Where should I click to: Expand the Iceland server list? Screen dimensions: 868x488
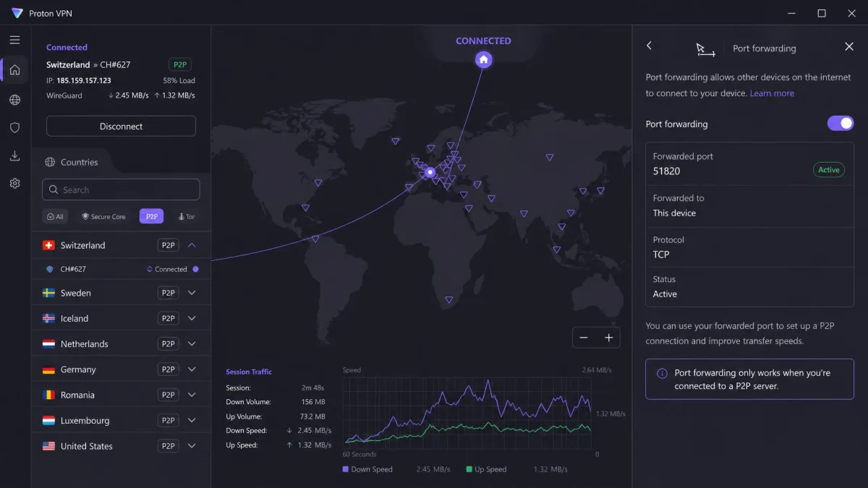pos(192,318)
